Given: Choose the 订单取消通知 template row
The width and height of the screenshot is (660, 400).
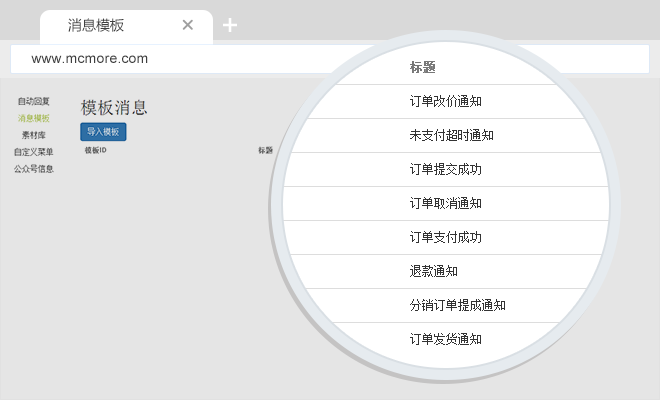Looking at the screenshot, I should point(446,204).
